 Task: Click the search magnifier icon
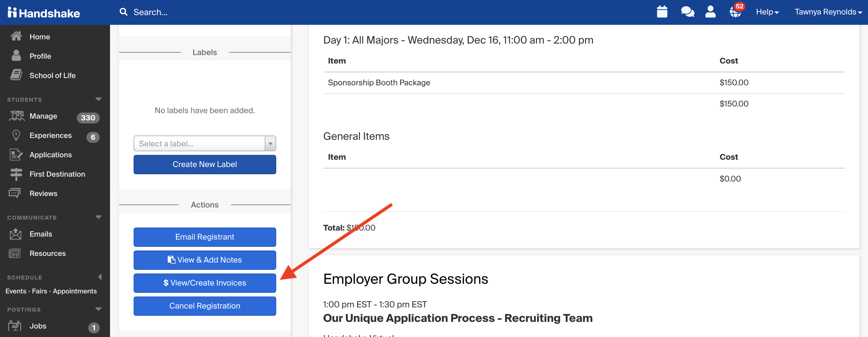(123, 12)
